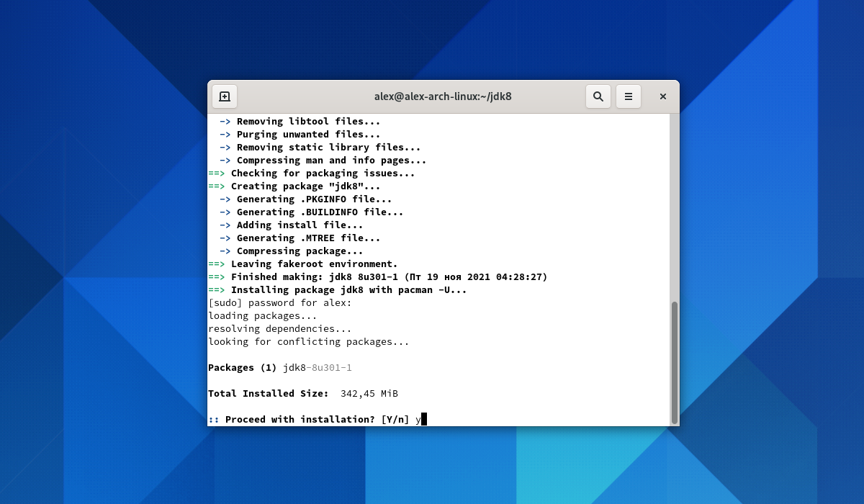
Task: Click '[sudo] password for alex:' line
Action: pyautogui.click(x=280, y=303)
